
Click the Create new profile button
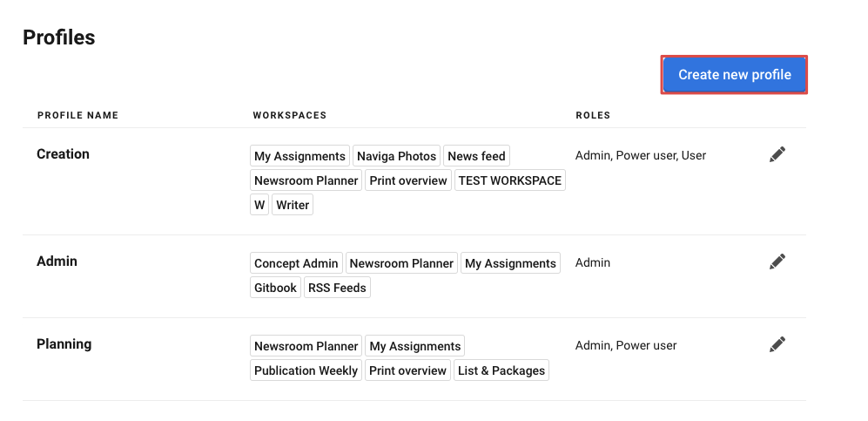point(734,74)
